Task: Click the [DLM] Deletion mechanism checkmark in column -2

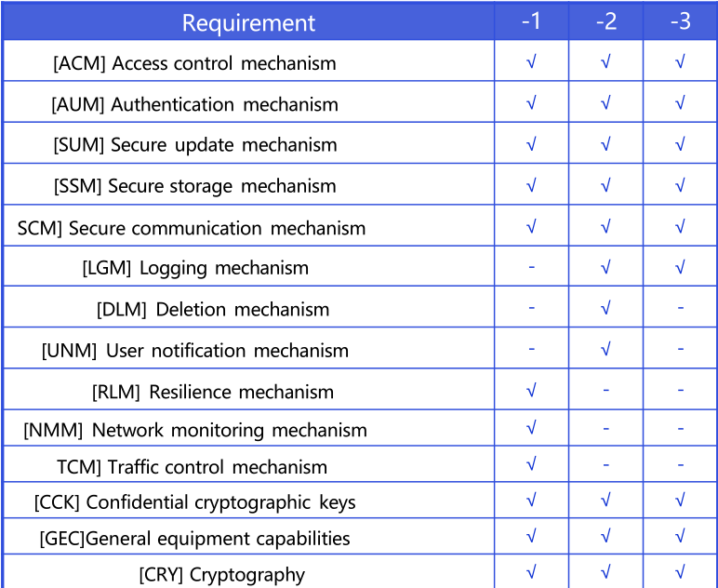Action: [x=605, y=309]
